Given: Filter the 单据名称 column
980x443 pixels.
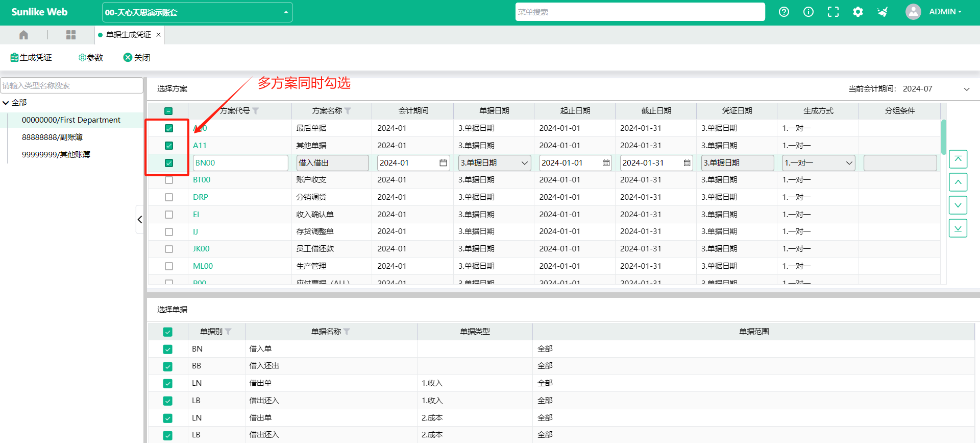Looking at the screenshot, I should [x=347, y=332].
